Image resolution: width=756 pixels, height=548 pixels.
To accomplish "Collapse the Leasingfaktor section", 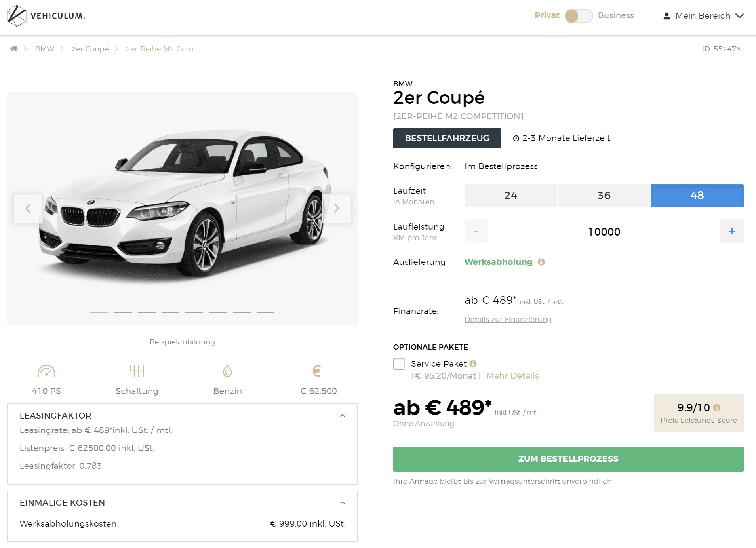I will coord(343,415).
